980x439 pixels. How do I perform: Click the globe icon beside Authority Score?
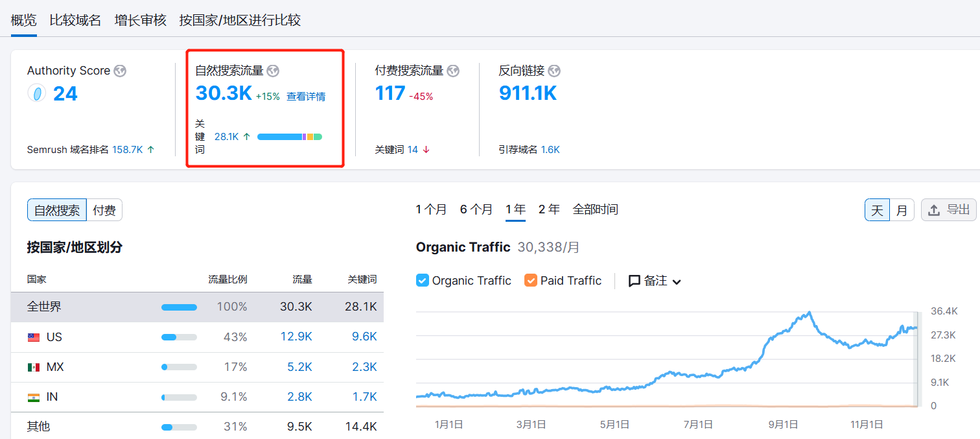pos(120,71)
